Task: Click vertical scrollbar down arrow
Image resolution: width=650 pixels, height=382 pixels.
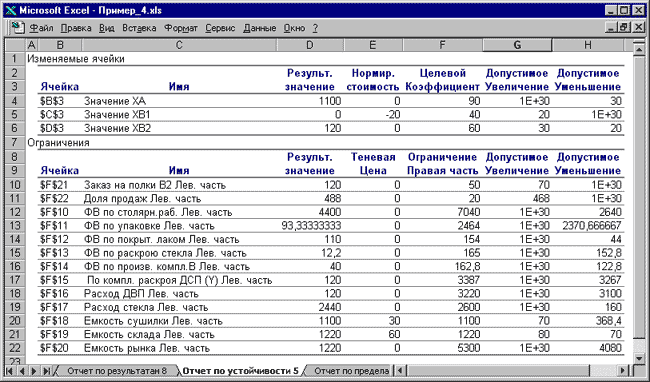Action: tap(639, 358)
